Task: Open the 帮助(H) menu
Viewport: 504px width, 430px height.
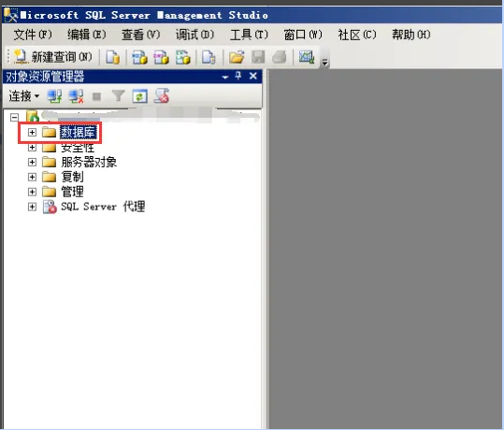Action: pyautogui.click(x=411, y=35)
